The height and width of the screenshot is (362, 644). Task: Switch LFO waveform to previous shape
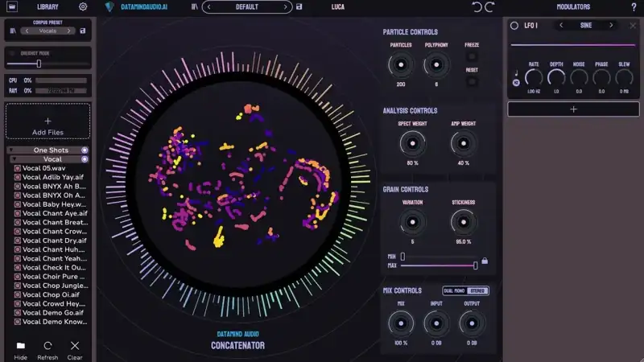(561, 26)
